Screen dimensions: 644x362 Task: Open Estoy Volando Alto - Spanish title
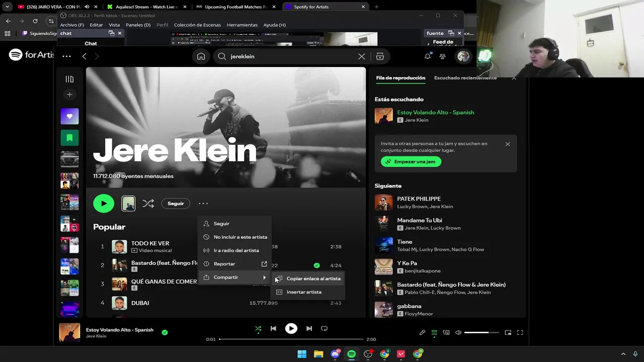[435, 112]
